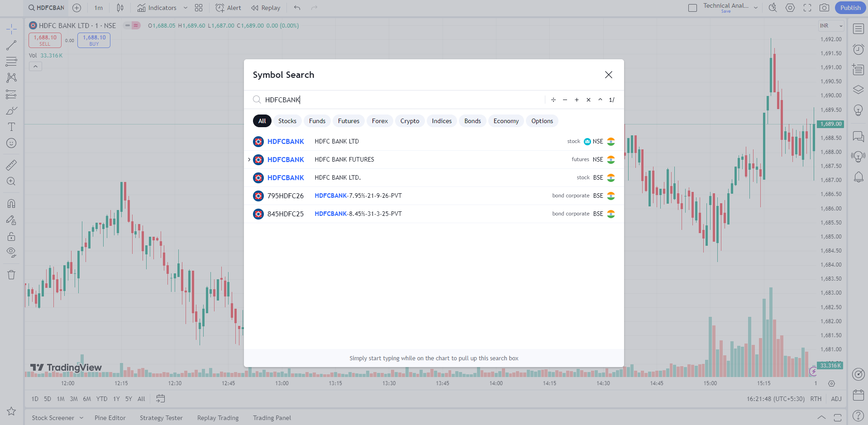Open quick search magnifier icon
The width and height of the screenshot is (868, 425).
773,8
